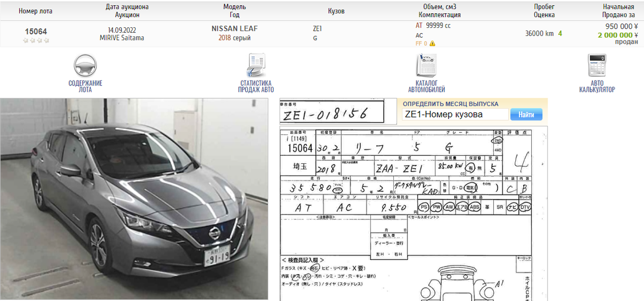Click 'ОПРЕДЕЛИТЬ МЕСЯЦ ВЫПУСКА' heading

[x=451, y=104]
